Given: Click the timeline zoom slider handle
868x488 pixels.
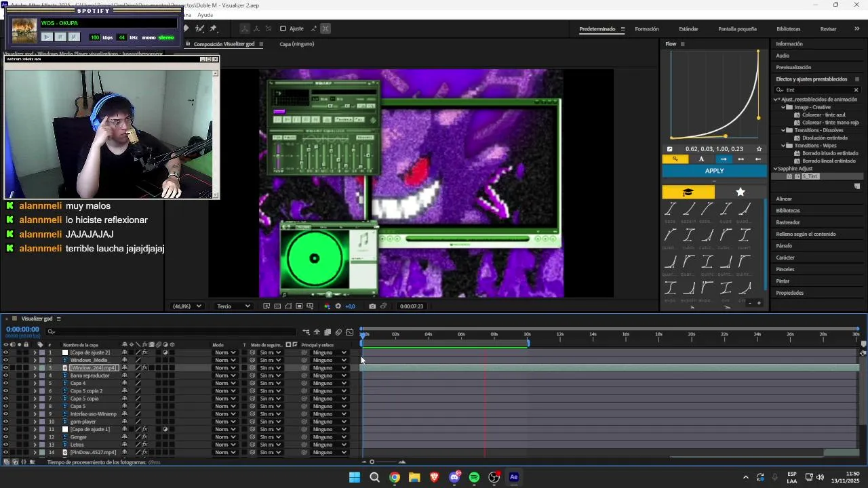Looking at the screenshot, I should point(372,462).
